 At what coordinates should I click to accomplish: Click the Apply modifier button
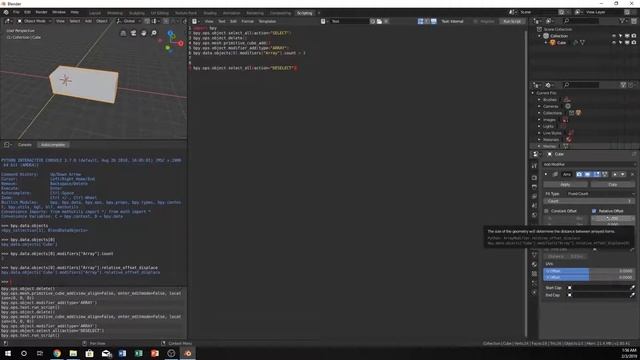[x=565, y=184]
